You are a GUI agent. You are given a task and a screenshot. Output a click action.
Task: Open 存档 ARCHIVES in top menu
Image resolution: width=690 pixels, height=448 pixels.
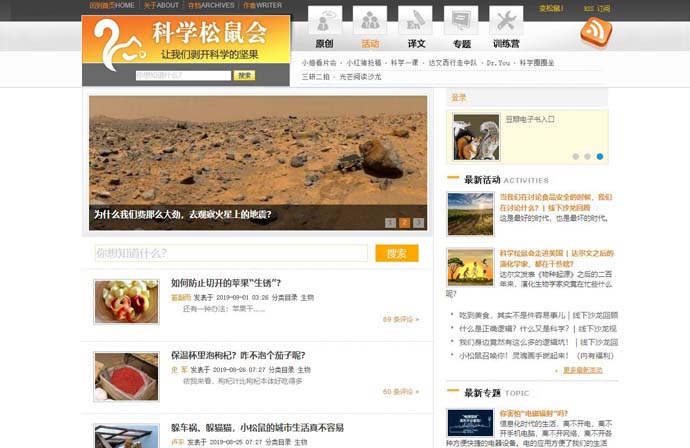(211, 6)
